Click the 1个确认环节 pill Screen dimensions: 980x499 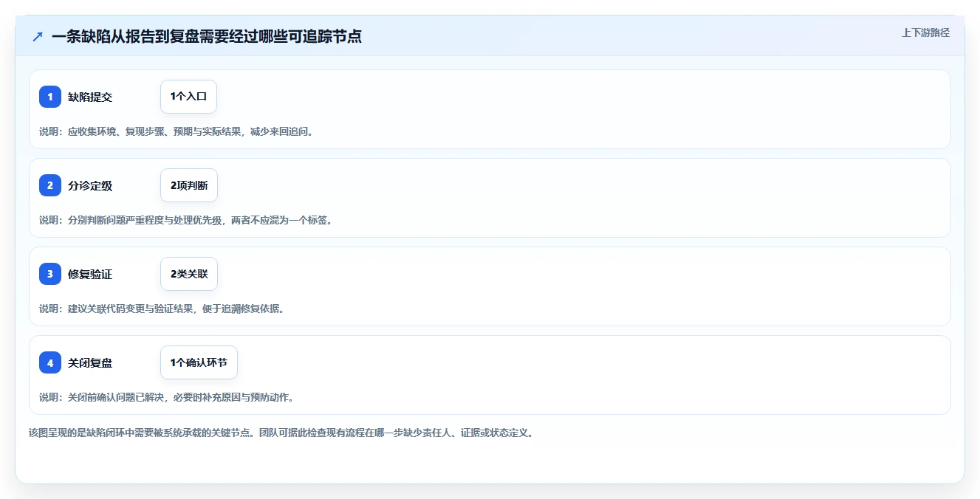point(199,362)
